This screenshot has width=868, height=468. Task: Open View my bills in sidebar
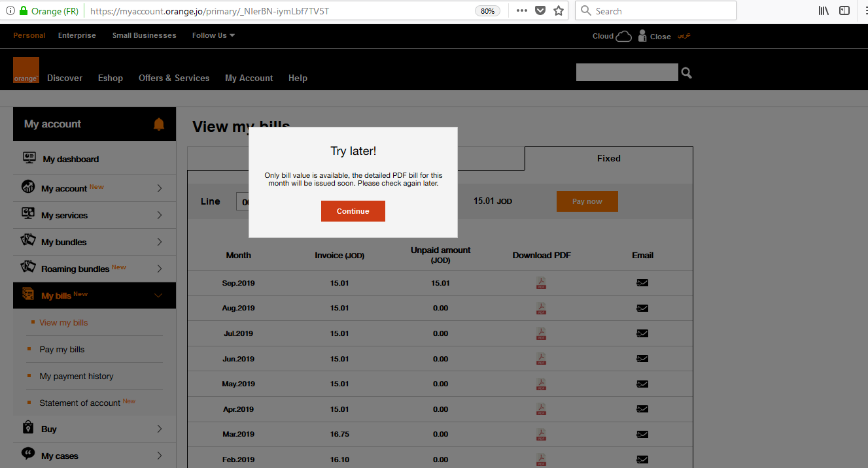(63, 323)
